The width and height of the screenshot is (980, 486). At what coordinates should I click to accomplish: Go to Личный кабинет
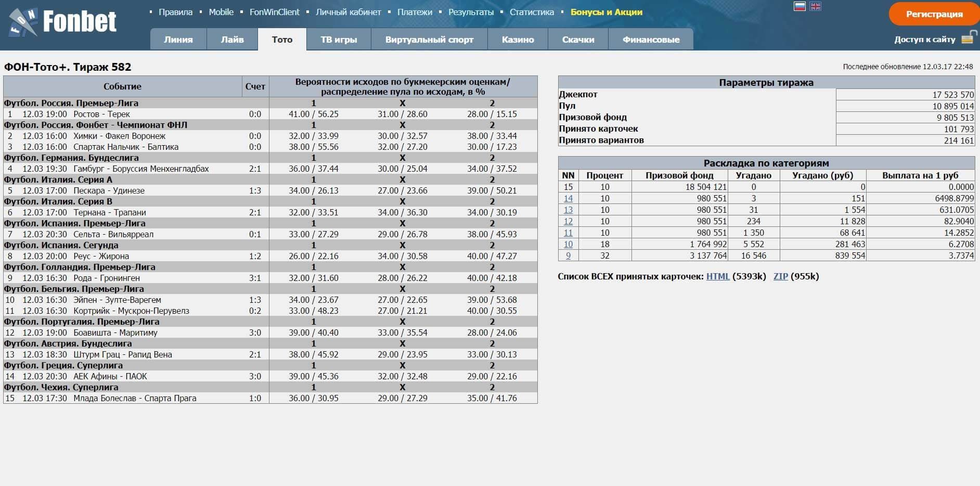(x=349, y=12)
